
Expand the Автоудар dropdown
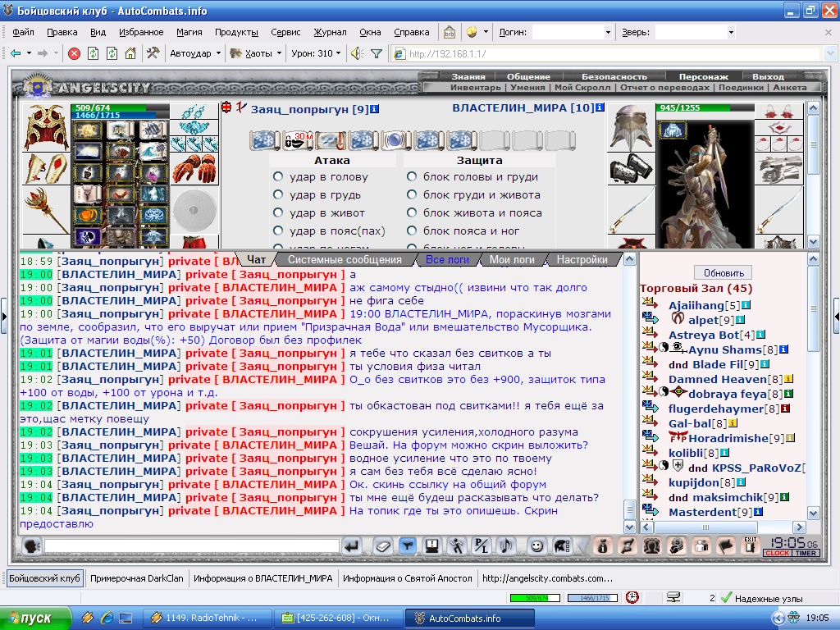(x=195, y=53)
